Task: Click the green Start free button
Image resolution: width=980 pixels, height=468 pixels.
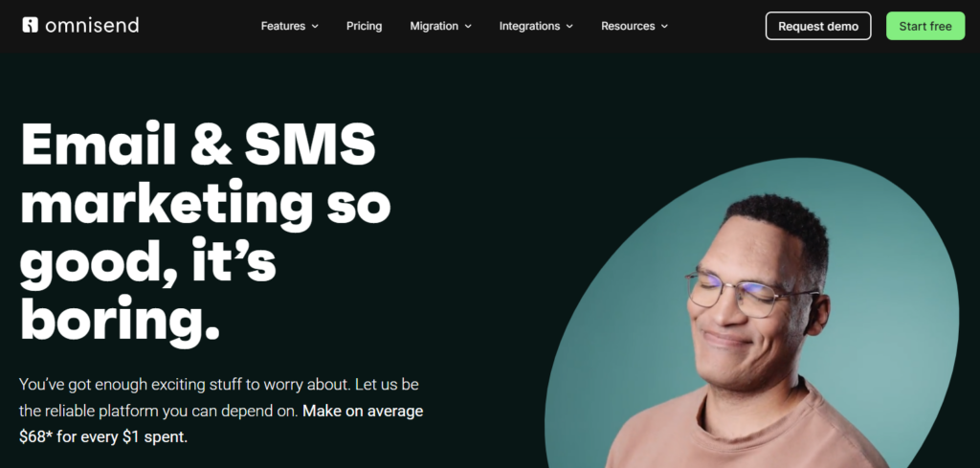Action: tap(925, 26)
